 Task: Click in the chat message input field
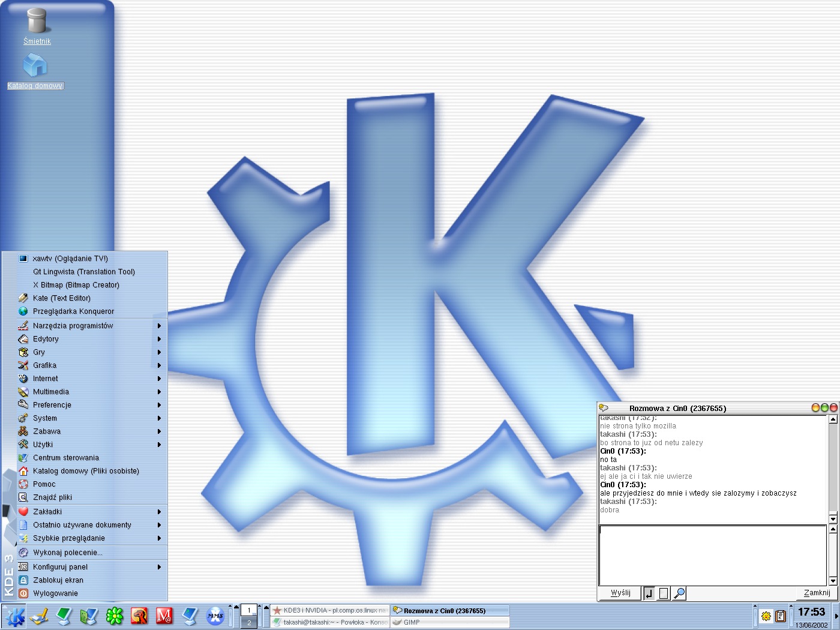click(x=713, y=555)
